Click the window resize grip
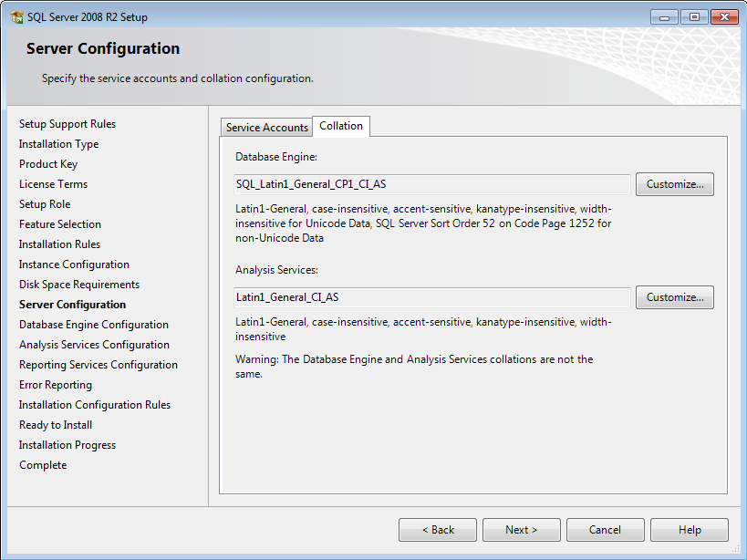 [x=735, y=548]
